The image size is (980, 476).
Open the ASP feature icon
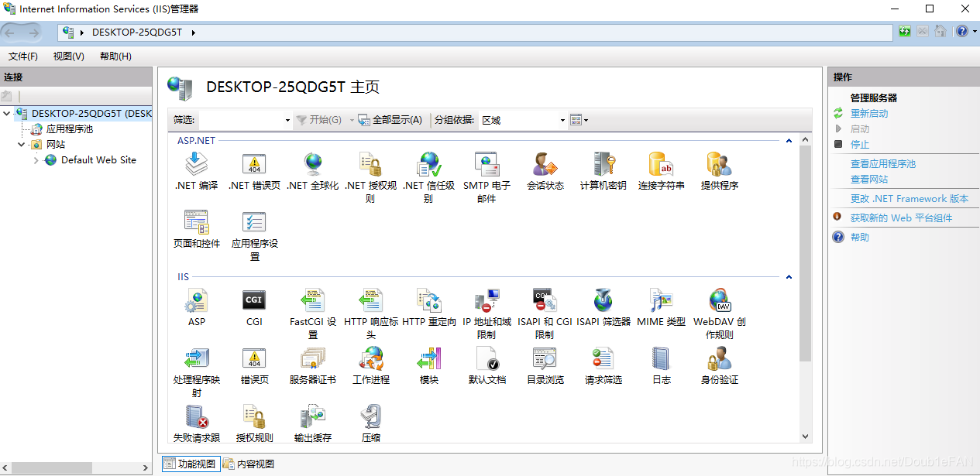(196, 300)
